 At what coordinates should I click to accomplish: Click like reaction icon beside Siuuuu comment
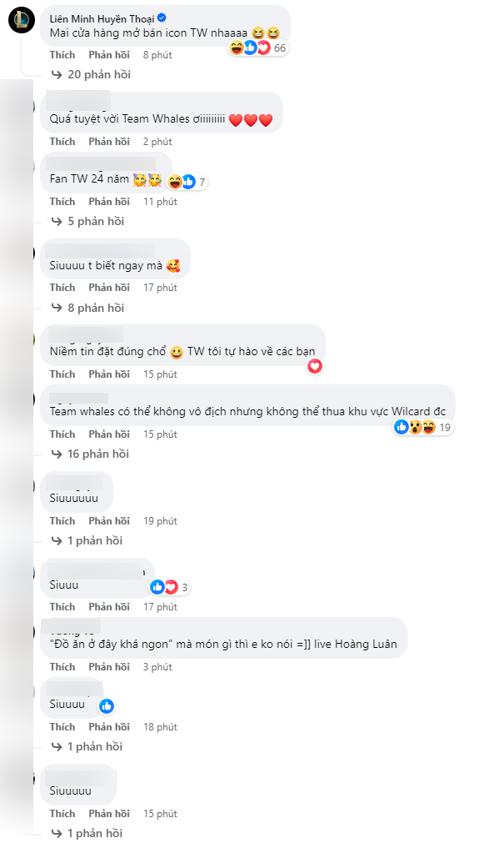pyautogui.click(x=107, y=706)
